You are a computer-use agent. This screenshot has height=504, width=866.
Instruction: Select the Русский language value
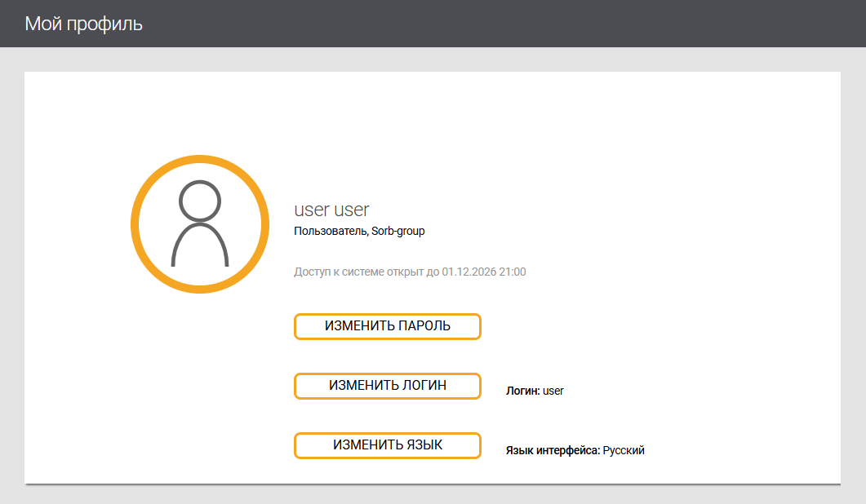[624, 450]
